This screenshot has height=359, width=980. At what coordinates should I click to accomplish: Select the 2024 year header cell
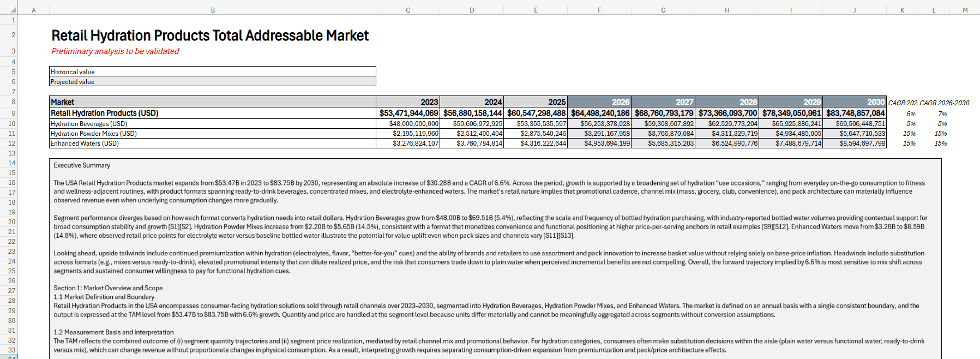[472, 102]
